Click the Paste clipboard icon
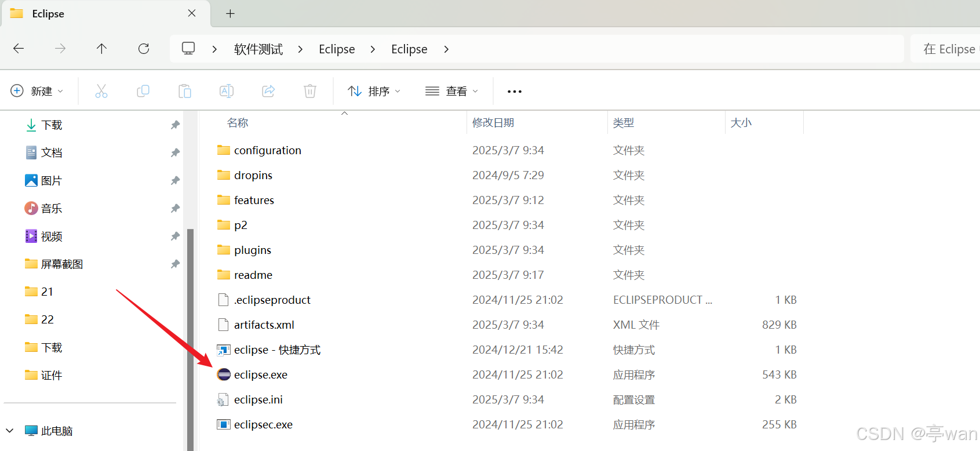Image resolution: width=980 pixels, height=451 pixels. tap(185, 91)
